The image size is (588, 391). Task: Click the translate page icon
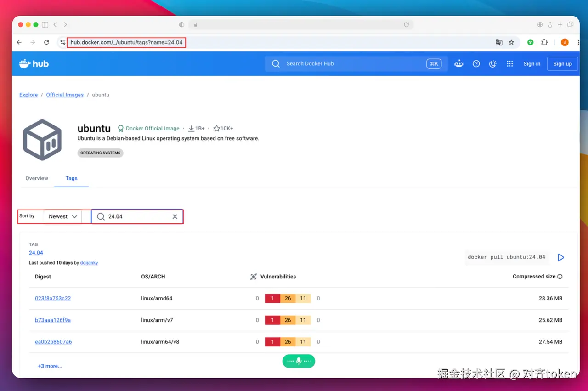point(499,42)
